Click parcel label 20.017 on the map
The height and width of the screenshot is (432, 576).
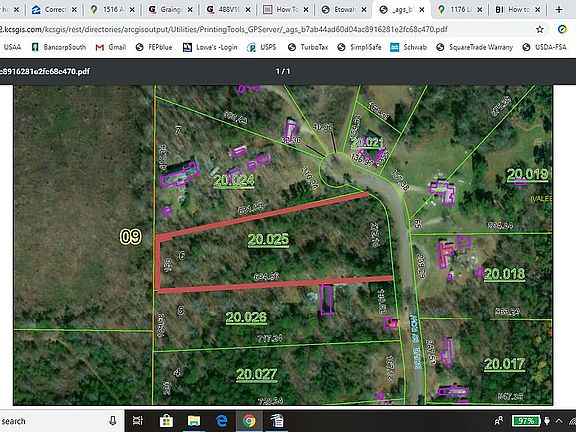coord(504,364)
